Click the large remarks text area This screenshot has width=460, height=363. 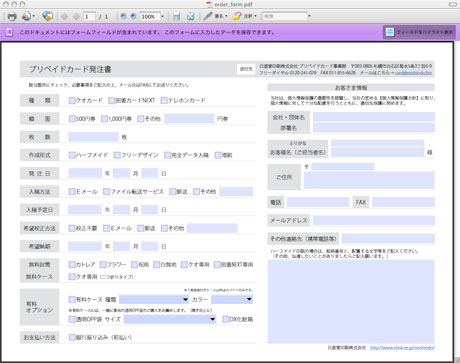click(351, 301)
